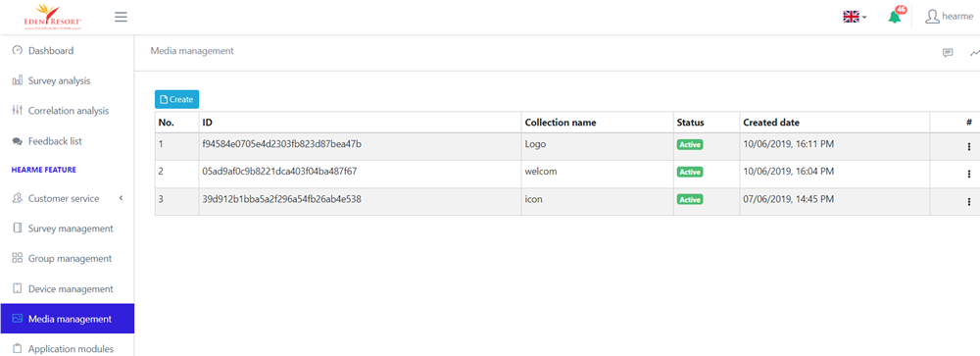
Task: Click ID 05ad9af0c9b8221dca403f04ba487f67
Action: click(279, 172)
